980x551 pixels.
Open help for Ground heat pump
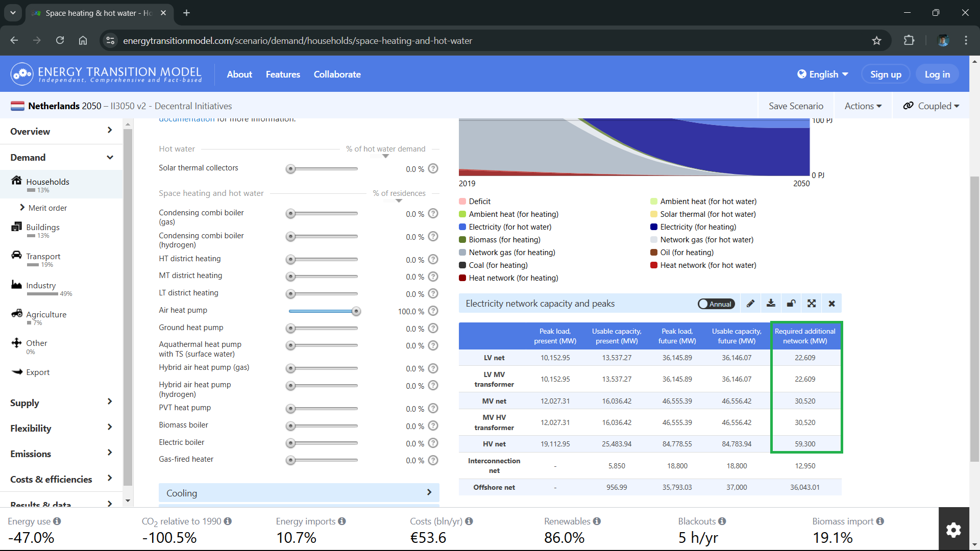433,328
